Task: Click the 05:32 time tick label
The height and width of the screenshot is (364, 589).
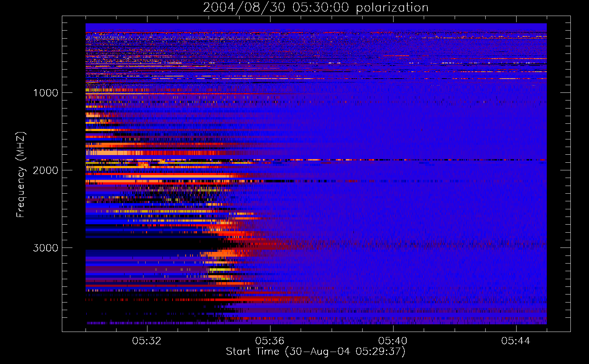Action: [147, 341]
